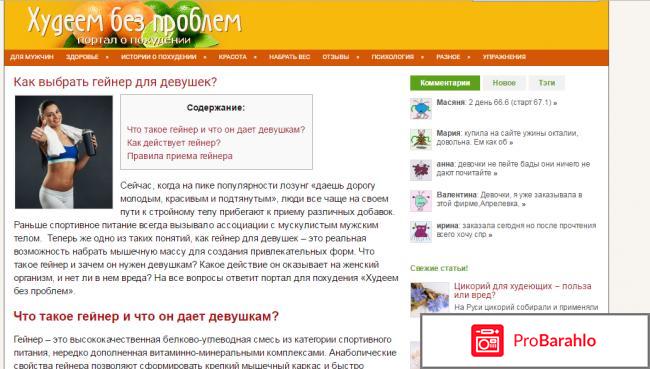Jump to Что такое гейнер contents link
The width and height of the screenshot is (650, 369).
[x=216, y=129]
